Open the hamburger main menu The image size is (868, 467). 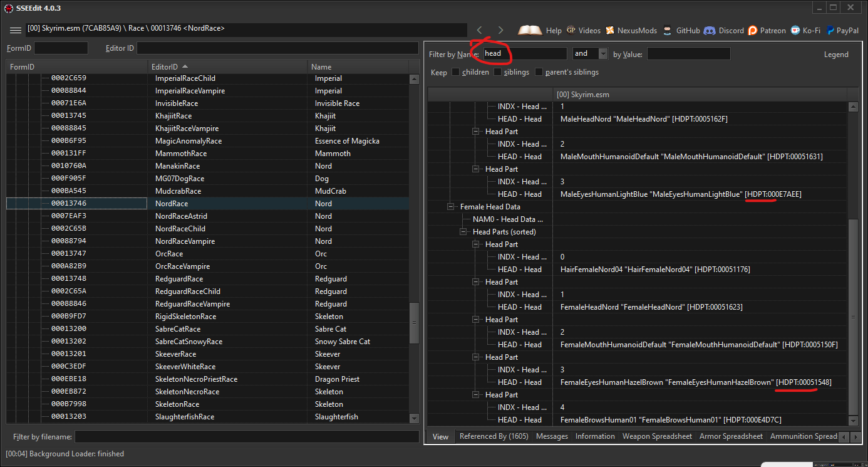tap(16, 30)
